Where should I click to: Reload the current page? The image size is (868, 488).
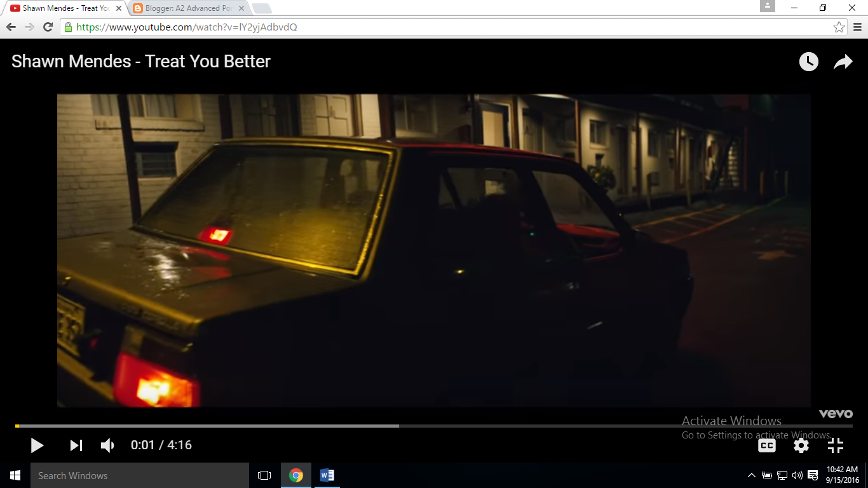click(48, 27)
